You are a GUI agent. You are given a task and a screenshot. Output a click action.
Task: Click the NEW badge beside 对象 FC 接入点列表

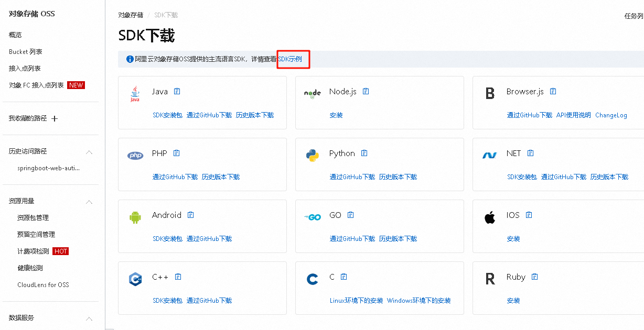(76, 85)
